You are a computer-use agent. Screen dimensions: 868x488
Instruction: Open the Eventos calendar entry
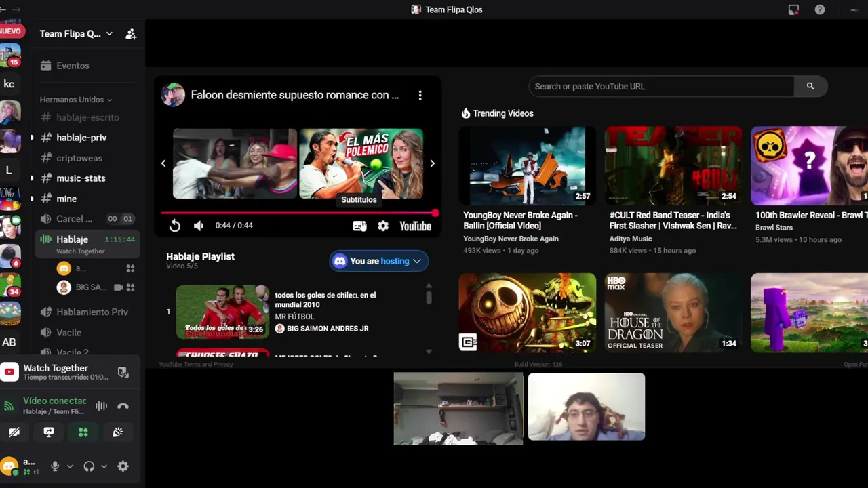coord(73,66)
